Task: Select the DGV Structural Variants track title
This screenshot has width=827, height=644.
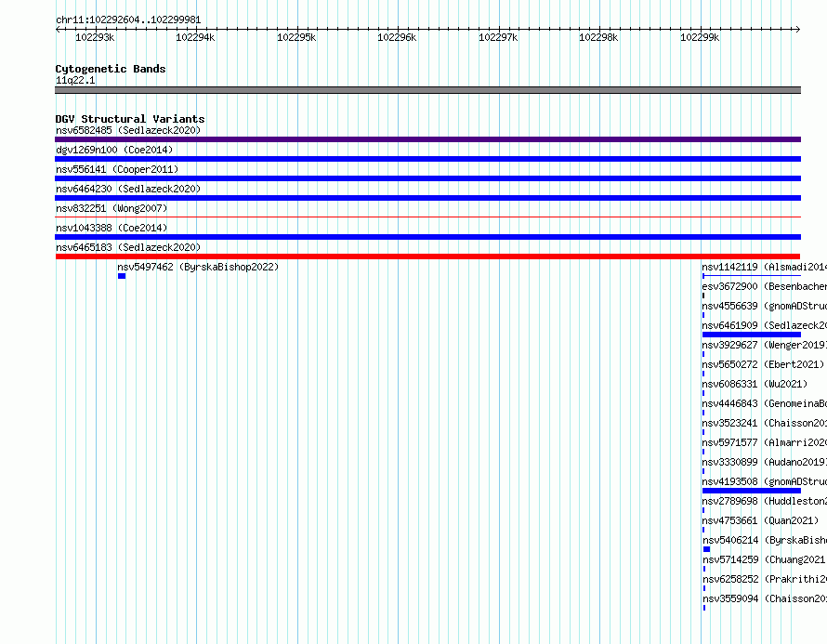Action: pos(130,119)
